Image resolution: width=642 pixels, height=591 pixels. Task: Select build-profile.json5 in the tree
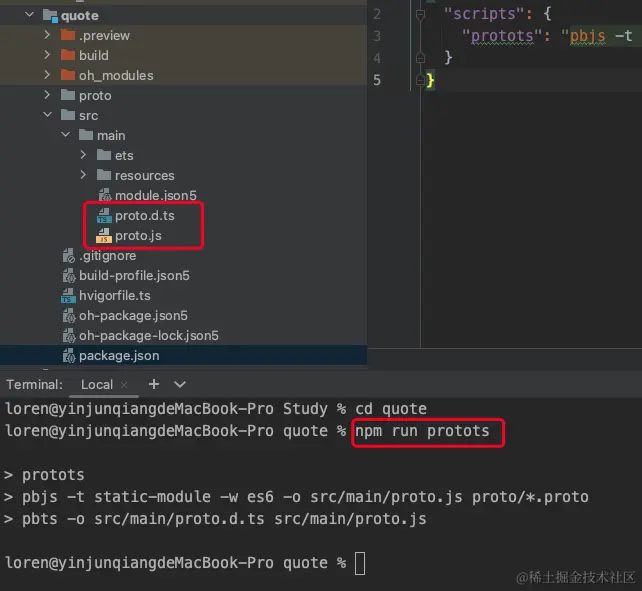click(x=134, y=276)
